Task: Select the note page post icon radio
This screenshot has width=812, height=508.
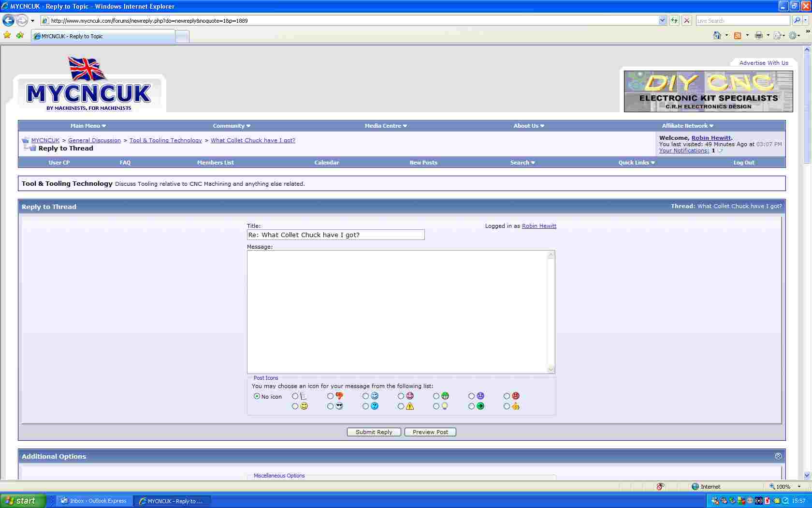Action: tap(295, 396)
